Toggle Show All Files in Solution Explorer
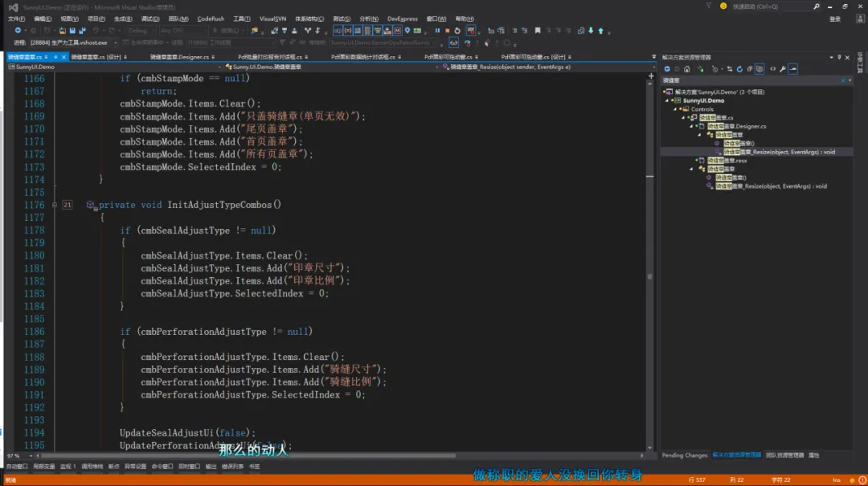Image resolution: width=868 pixels, height=486 pixels. 759,69
